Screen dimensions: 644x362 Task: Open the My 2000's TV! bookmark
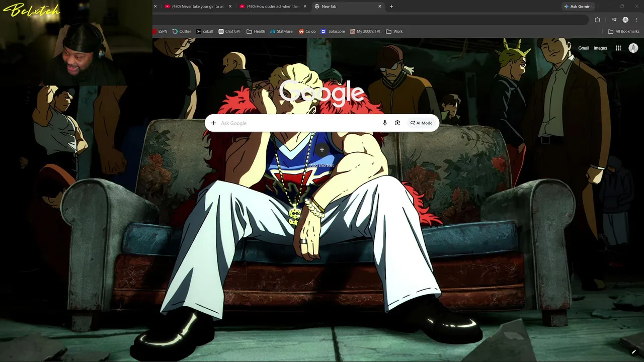[x=365, y=31]
